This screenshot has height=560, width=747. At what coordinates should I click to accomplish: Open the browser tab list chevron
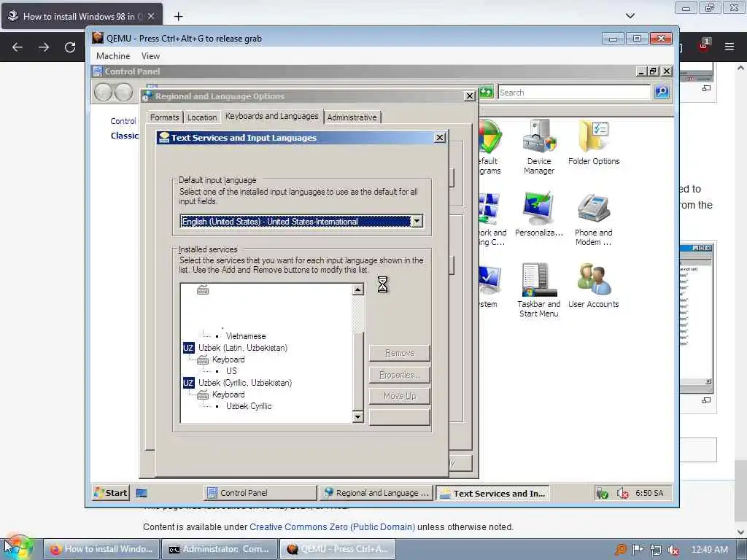pos(630,16)
